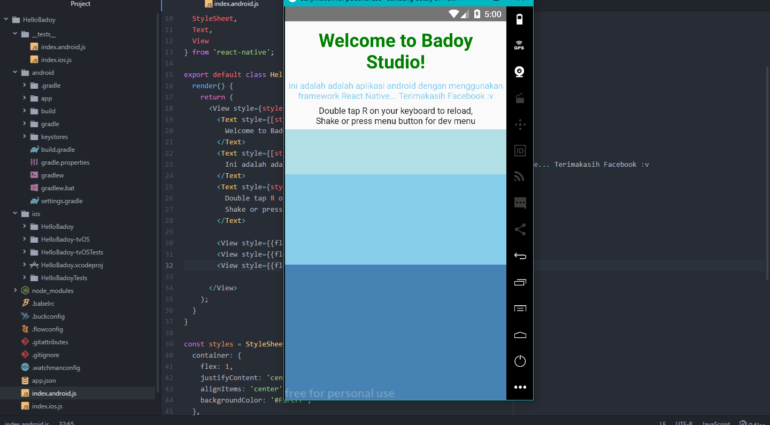This screenshot has width=770, height=425.
Task: Select the Project panel header tab
Action: 80,4
